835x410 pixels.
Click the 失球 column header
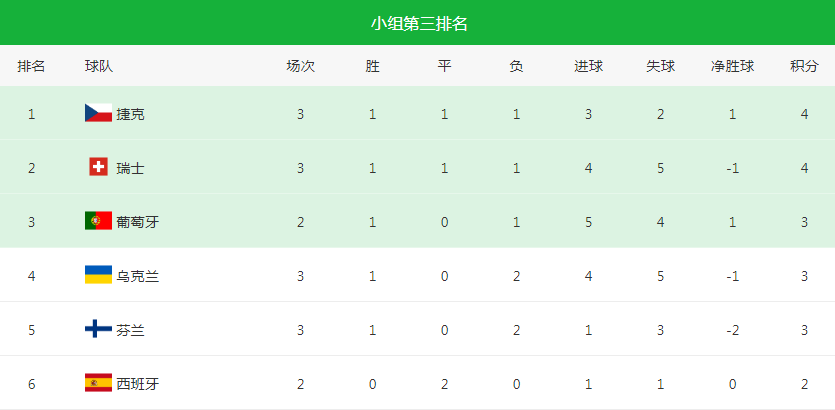pyautogui.click(x=660, y=66)
